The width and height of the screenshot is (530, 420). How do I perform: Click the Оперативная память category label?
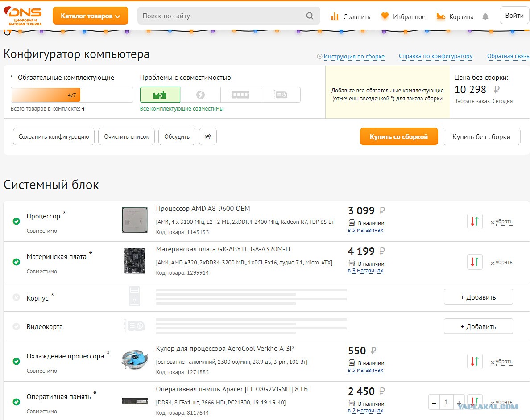pos(59,397)
